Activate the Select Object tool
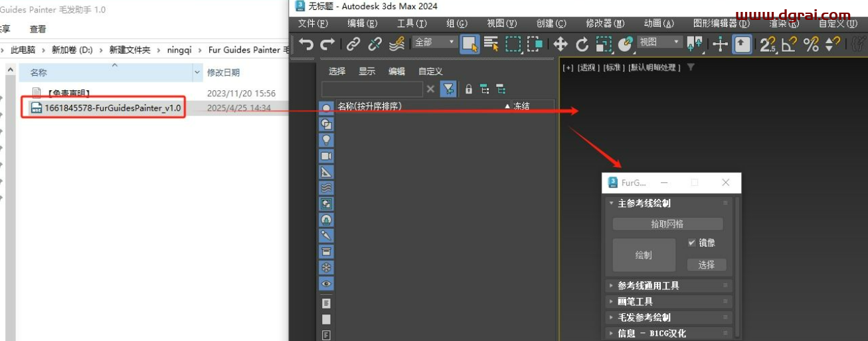Image resolution: width=868 pixels, height=341 pixels. pyautogui.click(x=470, y=44)
